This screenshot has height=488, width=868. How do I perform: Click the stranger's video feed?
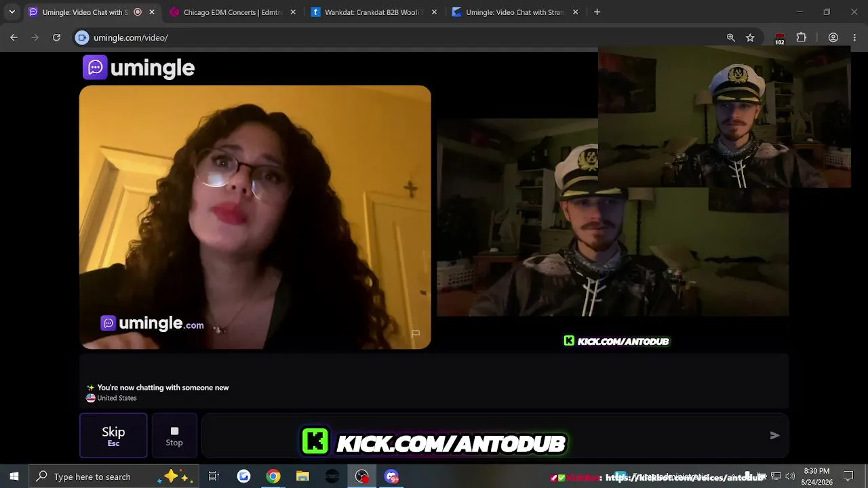(255, 217)
